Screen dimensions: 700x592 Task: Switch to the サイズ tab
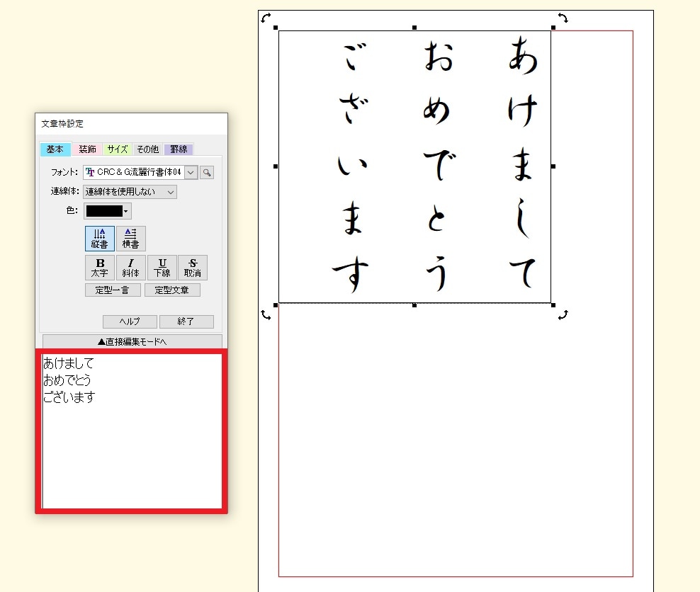click(118, 149)
